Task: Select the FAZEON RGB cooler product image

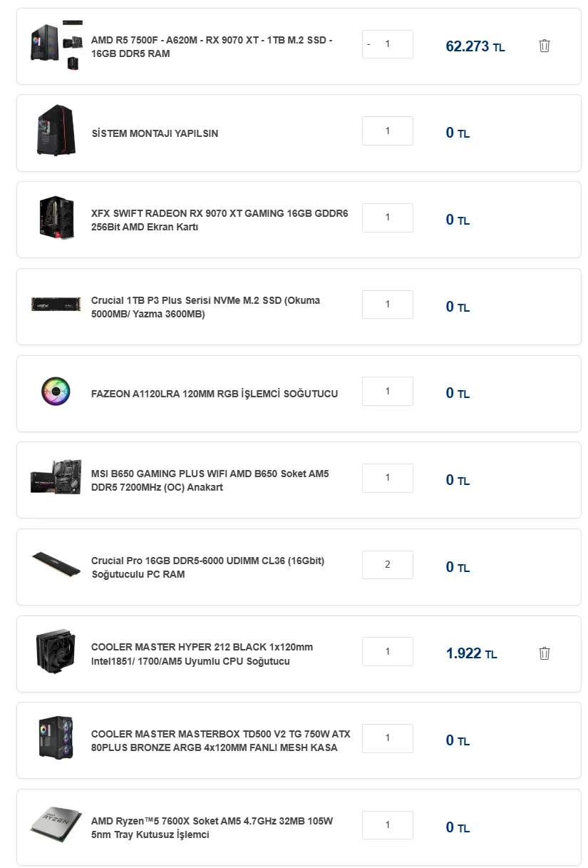Action: point(56,392)
